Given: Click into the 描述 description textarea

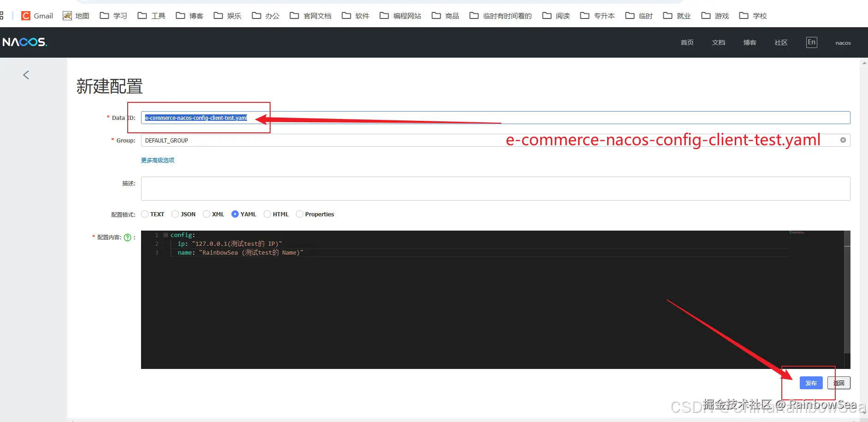Looking at the screenshot, I should pos(496,189).
